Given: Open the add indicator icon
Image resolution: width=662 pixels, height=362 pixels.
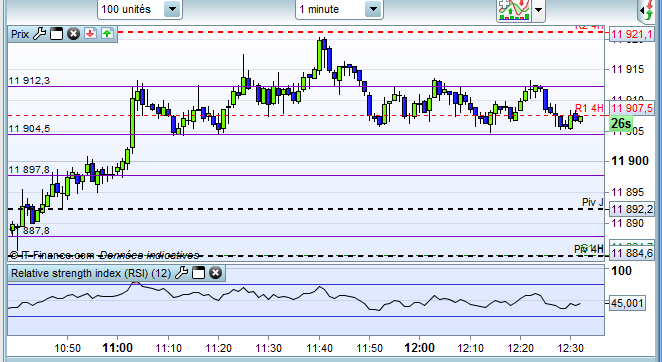Looking at the screenshot, I should point(514,9).
